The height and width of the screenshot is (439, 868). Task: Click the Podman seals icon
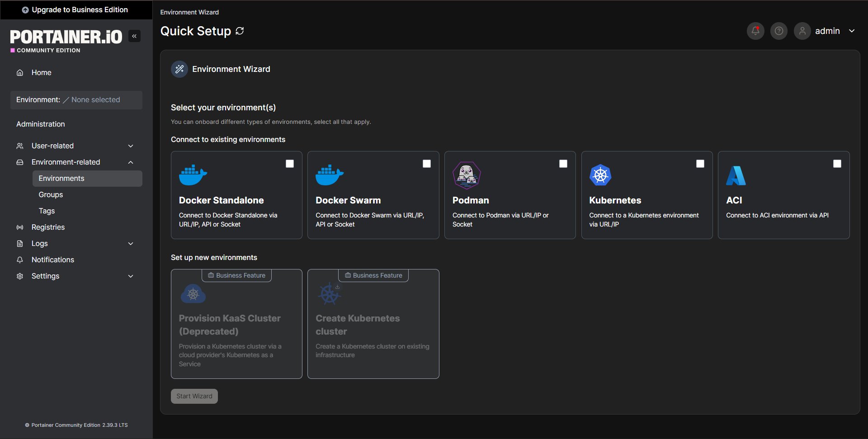[467, 175]
